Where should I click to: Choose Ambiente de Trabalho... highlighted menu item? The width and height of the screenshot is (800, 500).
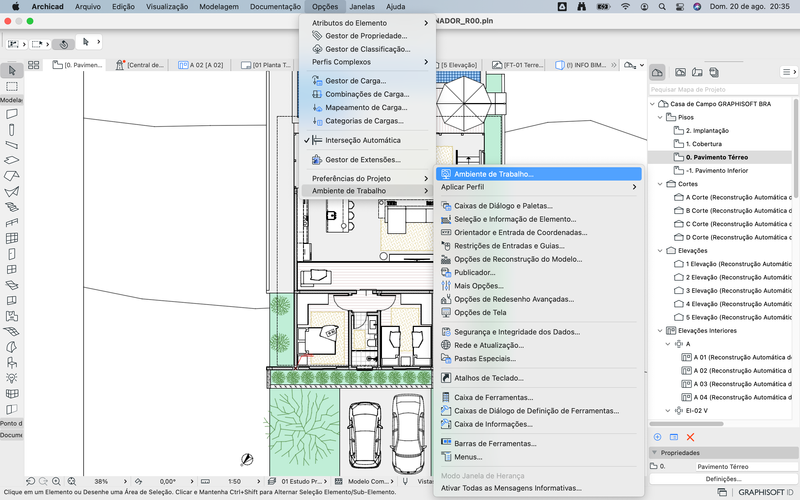click(x=494, y=174)
